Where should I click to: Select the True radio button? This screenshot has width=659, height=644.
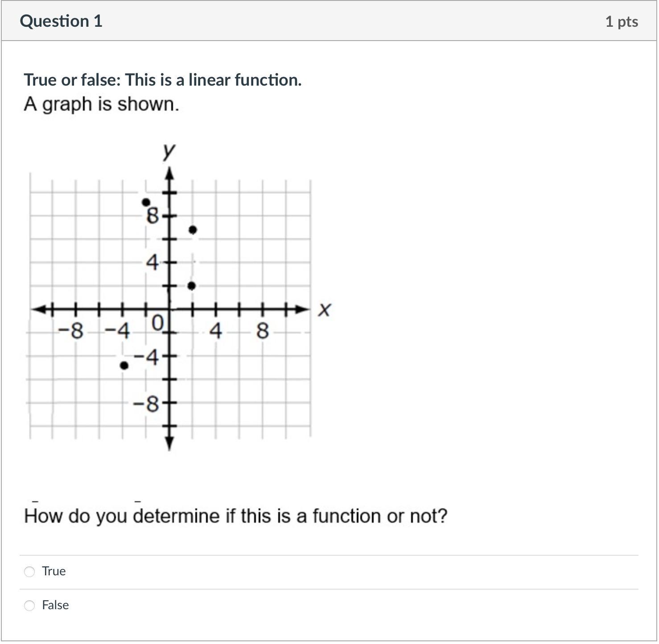(29, 571)
